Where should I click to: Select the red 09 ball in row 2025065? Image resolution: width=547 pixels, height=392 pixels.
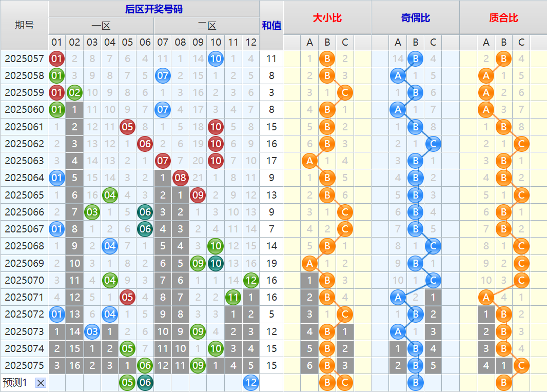point(198,195)
